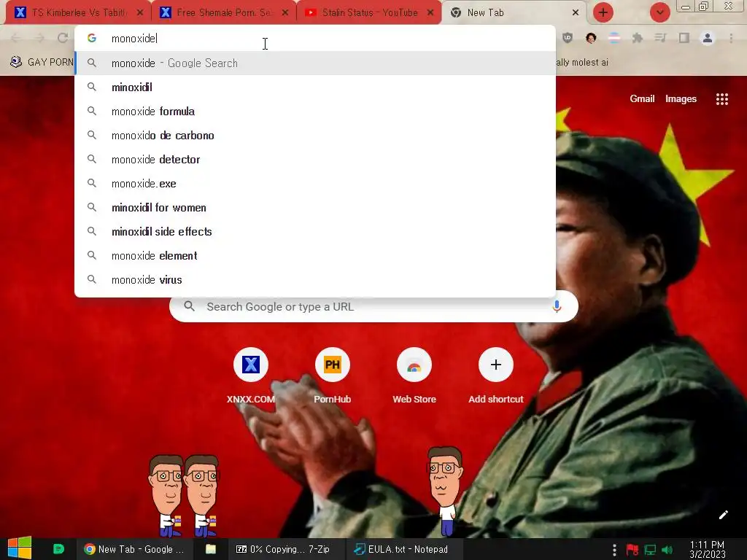Choose the monoxide.exe suggestion
The width and height of the screenshot is (747, 560).
315,183
